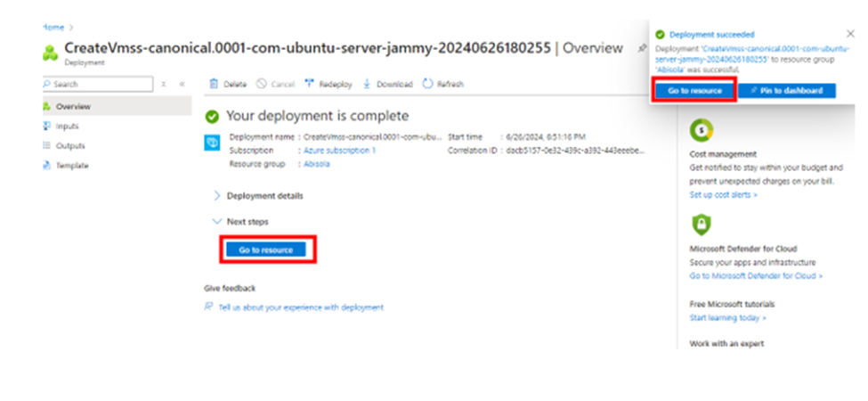
Task: Click the Refresh toolbar button
Action: coord(442,84)
